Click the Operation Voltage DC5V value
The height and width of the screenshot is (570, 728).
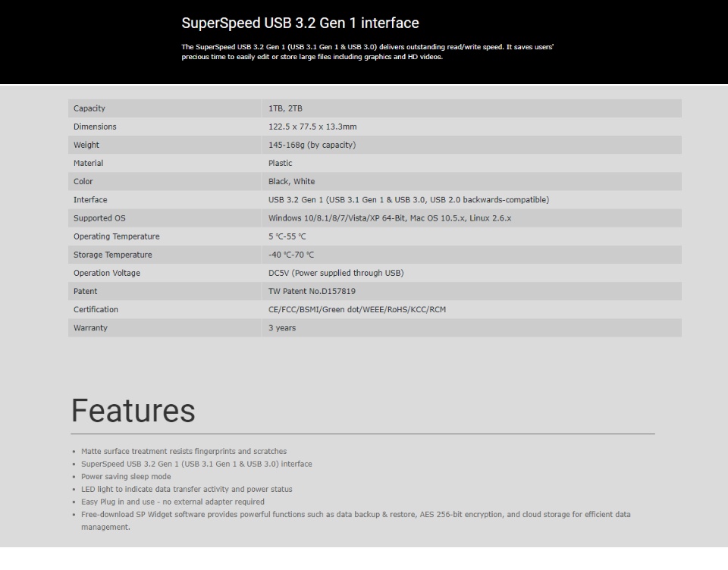point(336,273)
